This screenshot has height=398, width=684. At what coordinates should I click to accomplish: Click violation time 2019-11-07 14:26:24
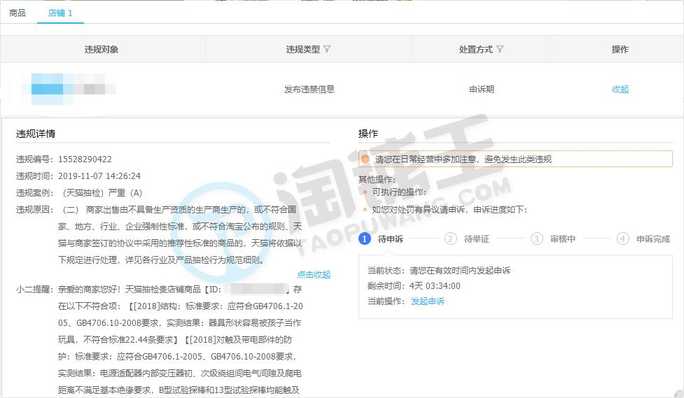point(99,176)
